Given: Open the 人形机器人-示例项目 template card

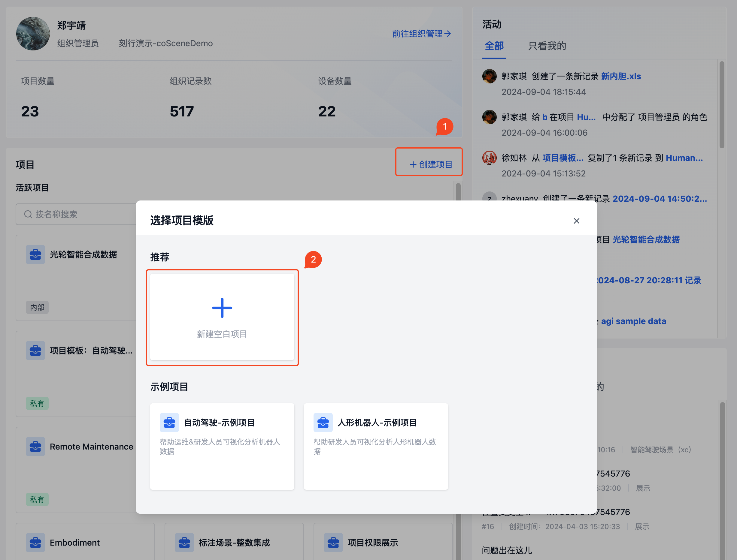Looking at the screenshot, I should [x=376, y=446].
